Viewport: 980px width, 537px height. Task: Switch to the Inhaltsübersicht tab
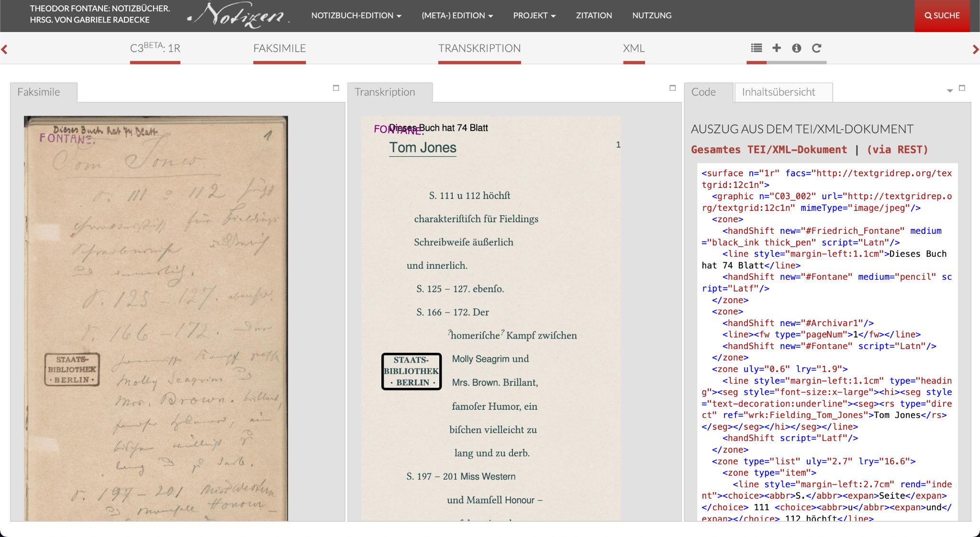click(x=783, y=92)
